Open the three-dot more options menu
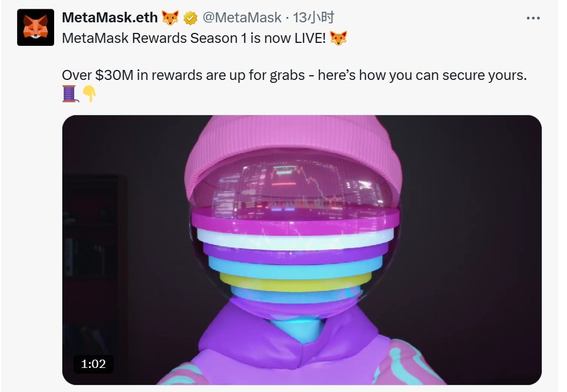The height and width of the screenshot is (392, 567). coord(533,18)
